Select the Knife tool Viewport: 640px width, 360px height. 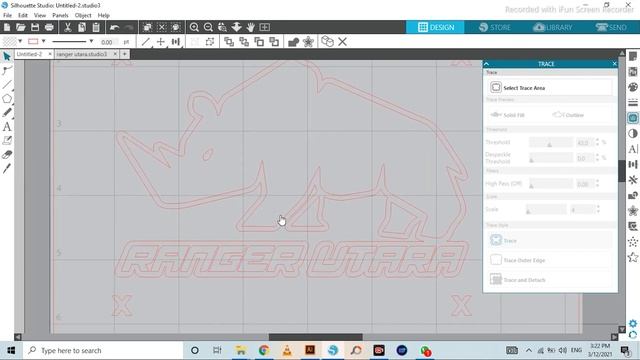7,169
